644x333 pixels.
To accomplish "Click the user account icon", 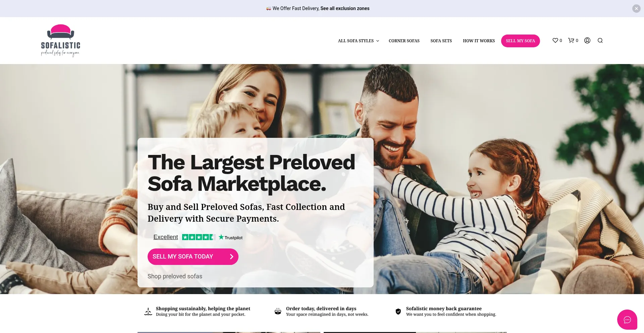I will coord(587,41).
